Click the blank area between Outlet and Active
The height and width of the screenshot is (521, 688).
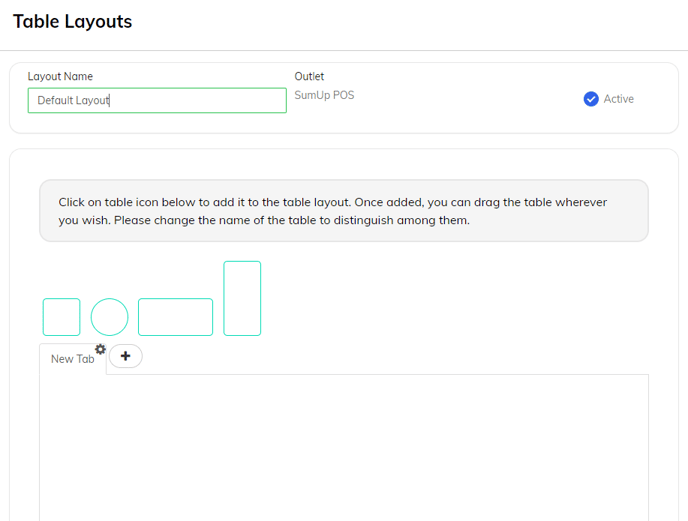point(467,99)
